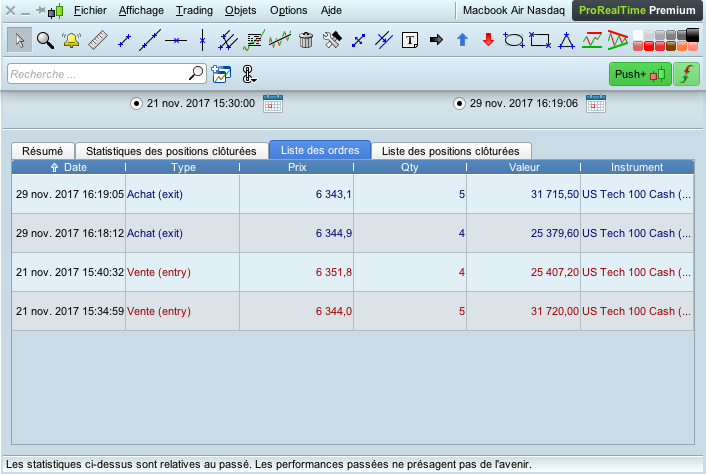The height and width of the screenshot is (474, 706).
Task: Select the text annotation tool
Action: point(410,40)
